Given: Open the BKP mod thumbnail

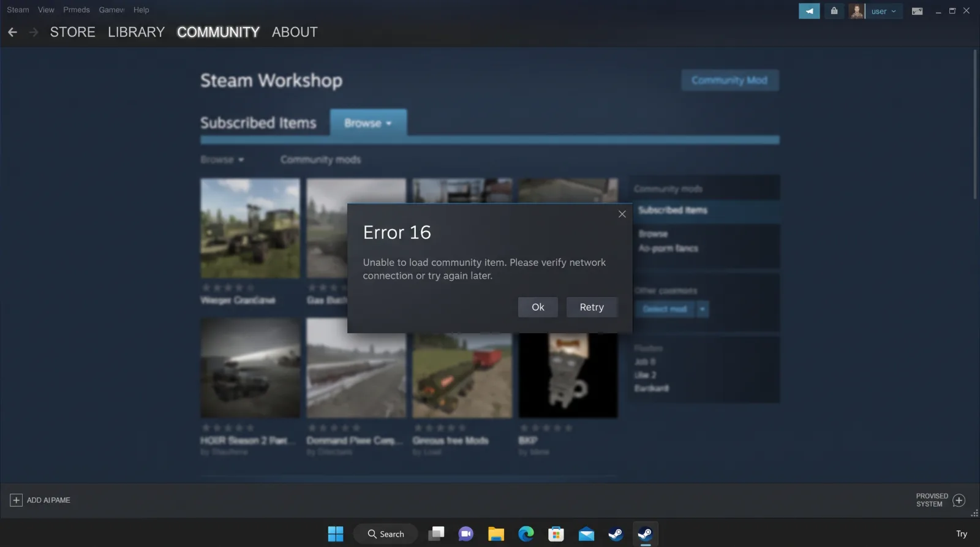Looking at the screenshot, I should 568,375.
